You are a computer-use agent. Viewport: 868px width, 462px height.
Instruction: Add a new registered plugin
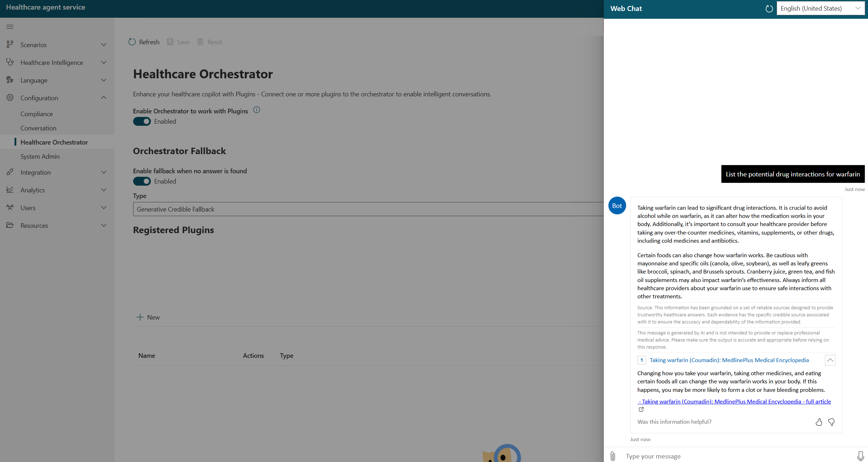pyautogui.click(x=148, y=317)
